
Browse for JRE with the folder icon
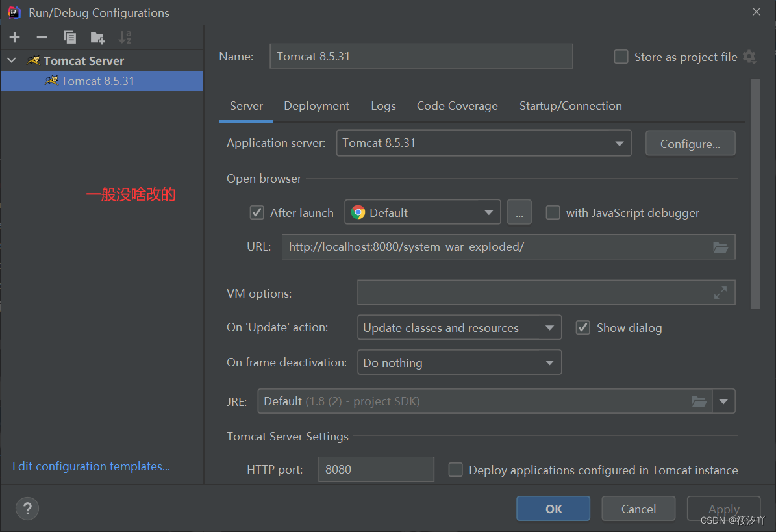[x=699, y=401]
